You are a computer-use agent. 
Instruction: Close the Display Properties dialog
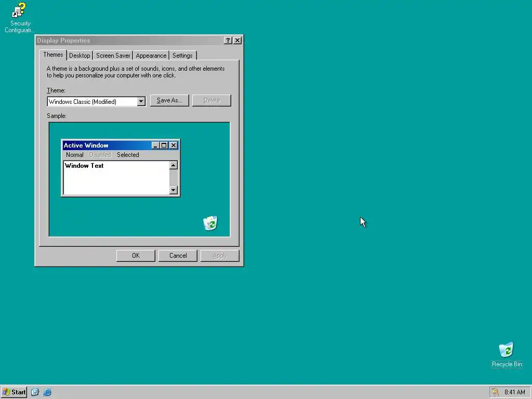[237, 41]
